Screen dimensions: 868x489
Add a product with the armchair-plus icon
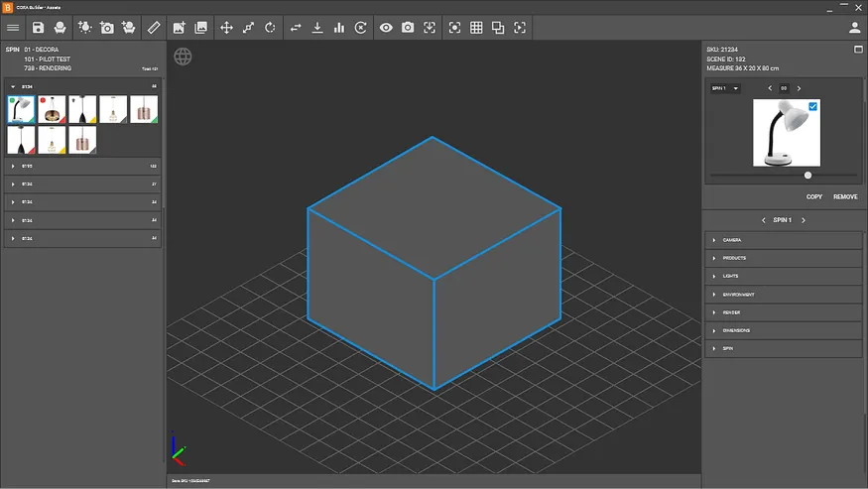[x=128, y=28]
